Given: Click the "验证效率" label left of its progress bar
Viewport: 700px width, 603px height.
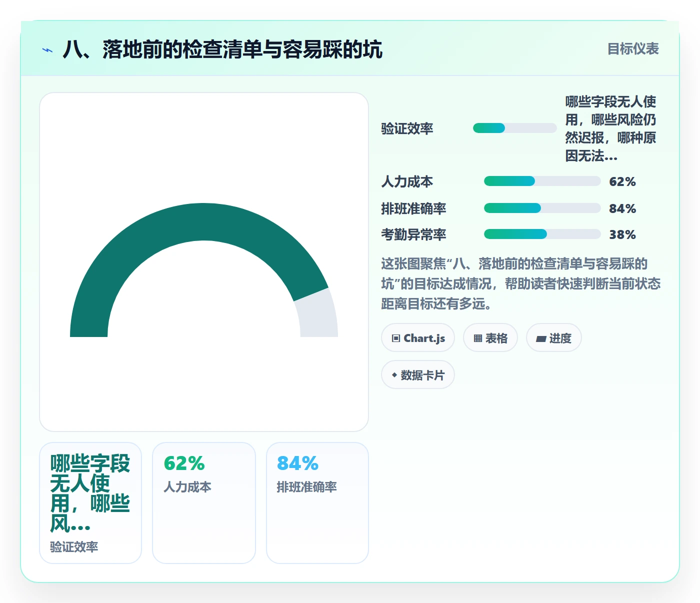Looking at the screenshot, I should (x=407, y=128).
